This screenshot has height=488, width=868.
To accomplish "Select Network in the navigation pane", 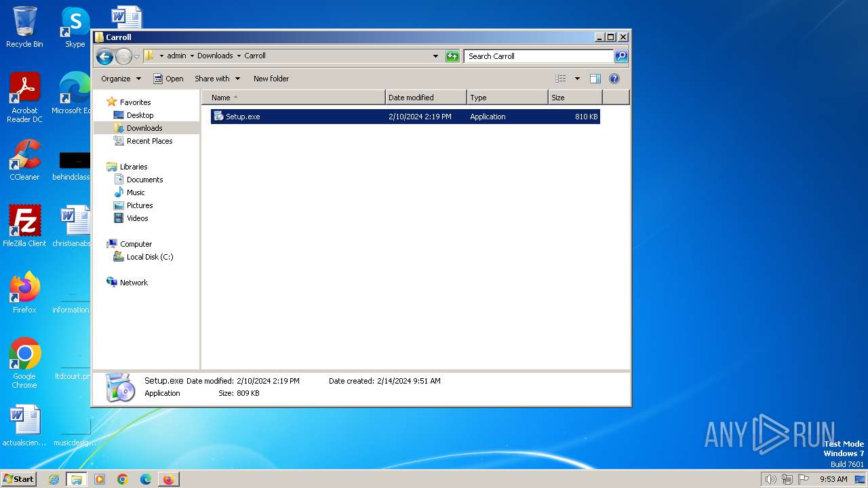I will pos(134,283).
